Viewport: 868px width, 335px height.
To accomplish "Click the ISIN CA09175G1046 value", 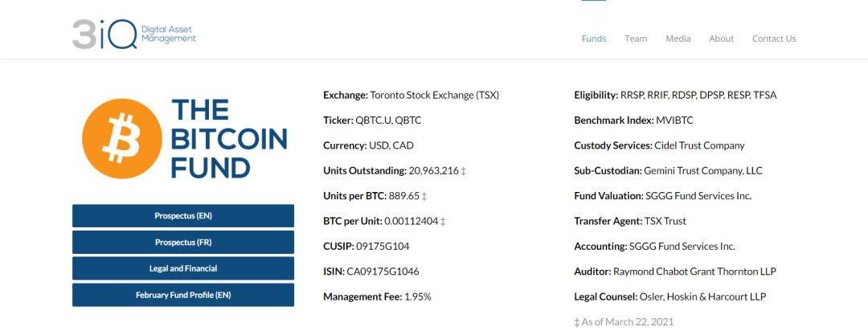I will (383, 272).
